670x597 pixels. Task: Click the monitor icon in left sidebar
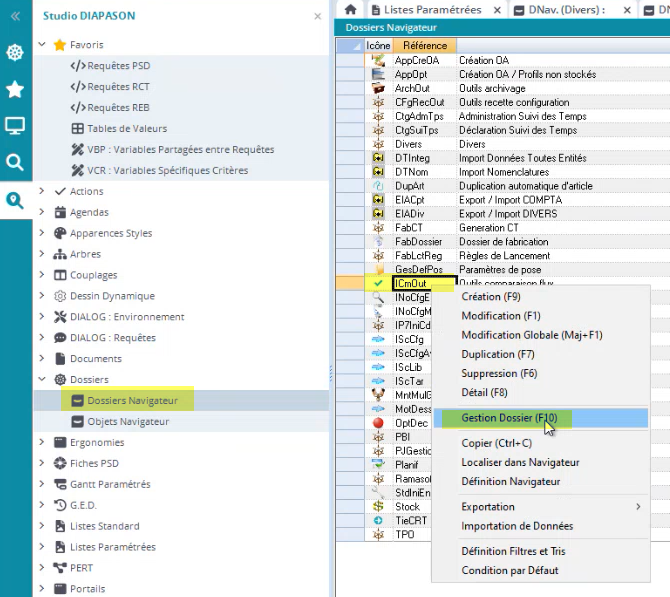click(x=15, y=126)
